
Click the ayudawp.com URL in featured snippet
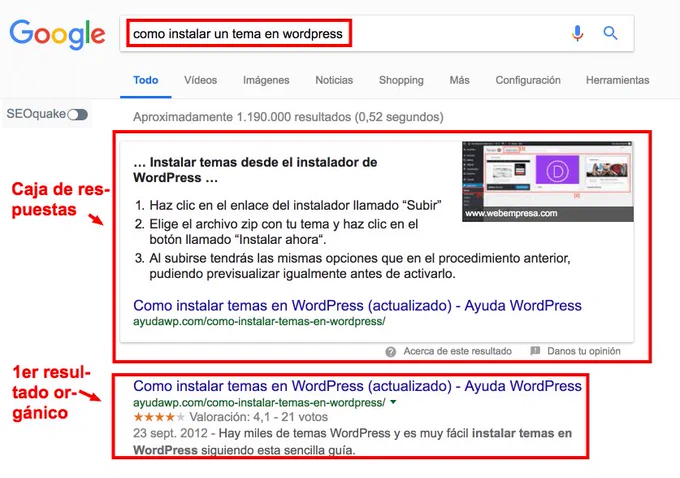coord(259,321)
